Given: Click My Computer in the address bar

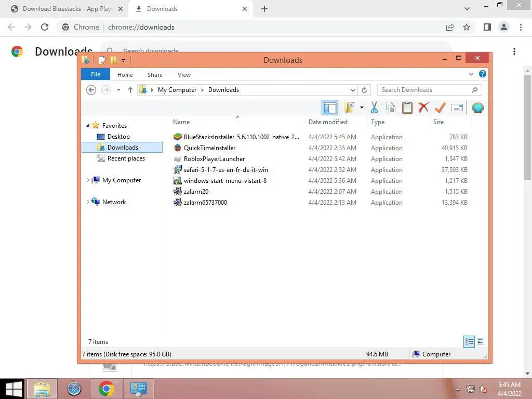Looking at the screenshot, I should (x=177, y=90).
